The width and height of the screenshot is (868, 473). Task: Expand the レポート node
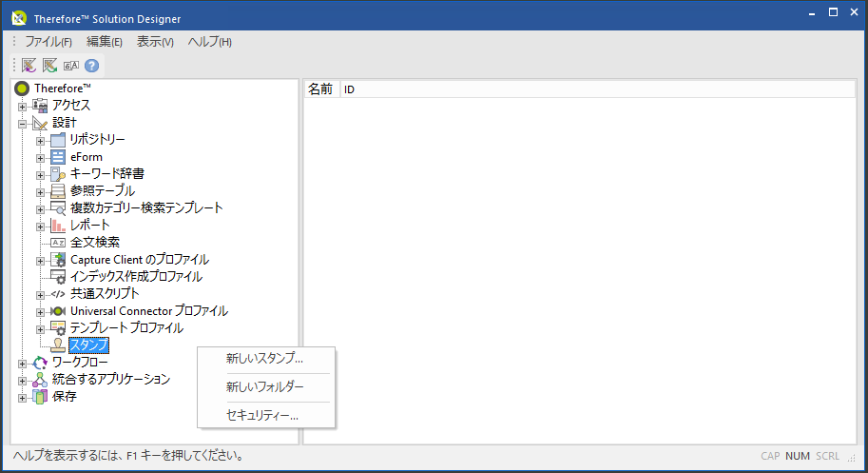[x=41, y=227]
